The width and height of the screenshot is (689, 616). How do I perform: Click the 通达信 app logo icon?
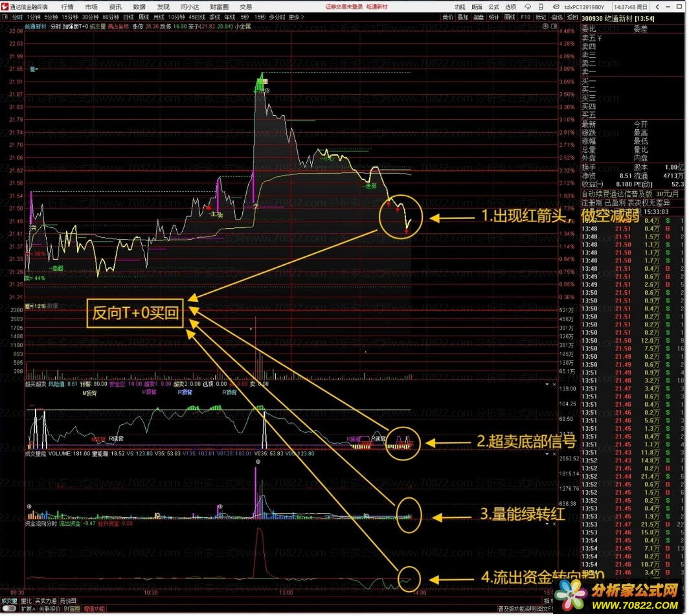5,6
